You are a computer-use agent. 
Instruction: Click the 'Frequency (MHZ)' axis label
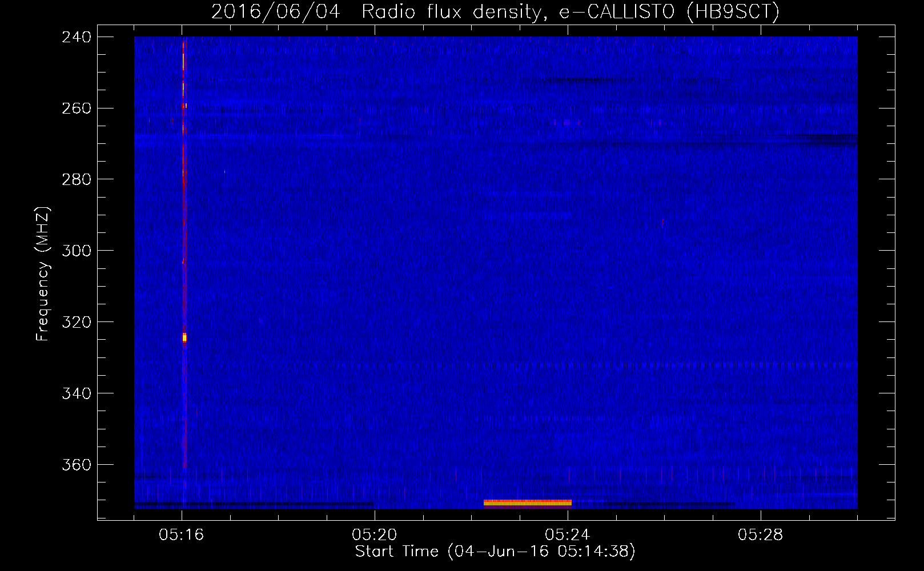[43, 274]
